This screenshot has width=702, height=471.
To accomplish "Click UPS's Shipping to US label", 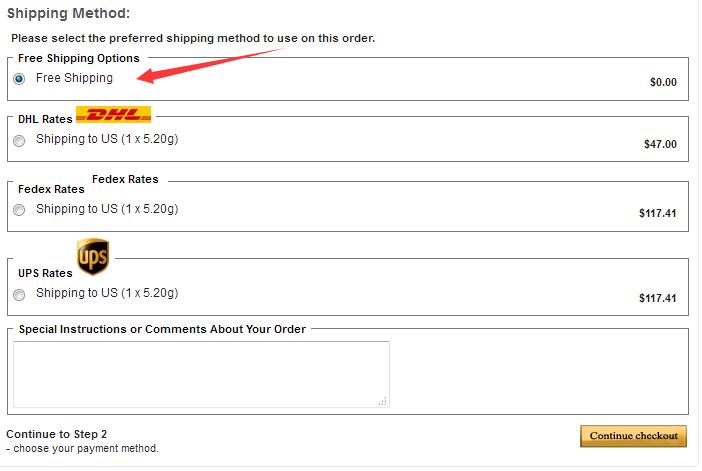I will [x=107, y=293].
